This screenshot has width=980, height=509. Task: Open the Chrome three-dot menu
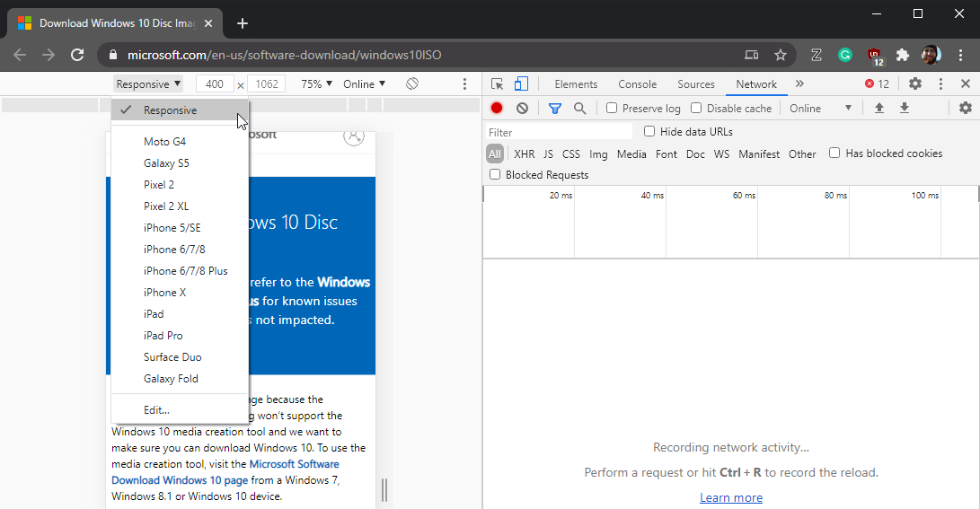(960, 55)
